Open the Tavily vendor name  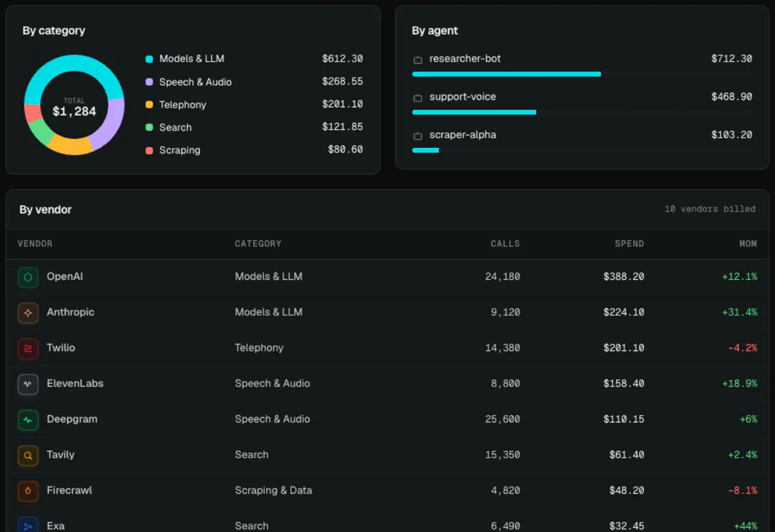tap(60, 455)
